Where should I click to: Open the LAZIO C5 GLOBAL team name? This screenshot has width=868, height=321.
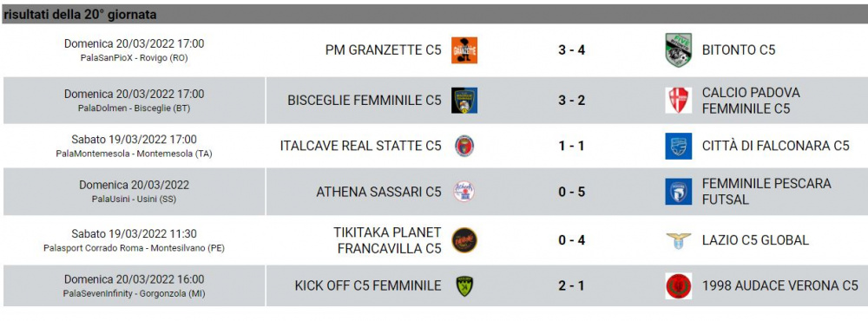(755, 240)
